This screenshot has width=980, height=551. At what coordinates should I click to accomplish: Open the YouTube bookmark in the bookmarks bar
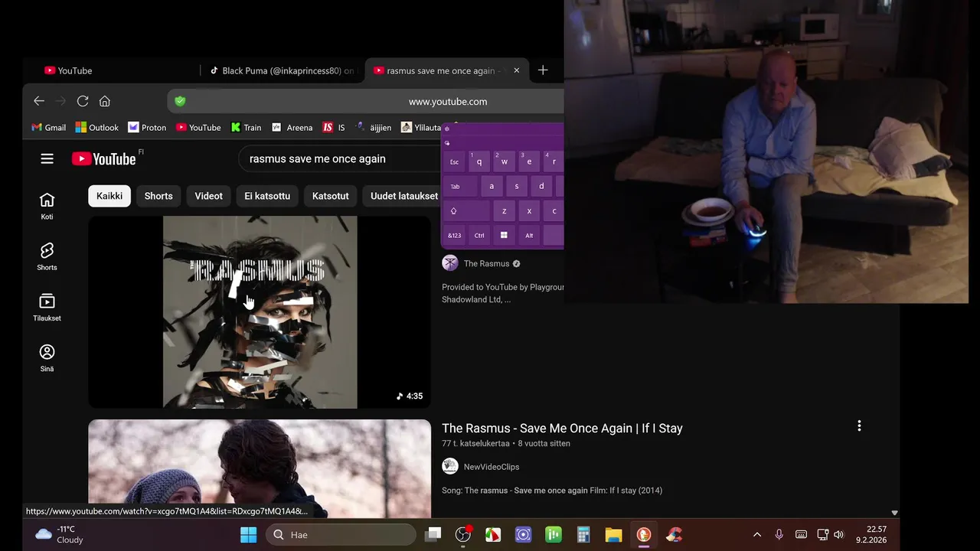click(198, 128)
